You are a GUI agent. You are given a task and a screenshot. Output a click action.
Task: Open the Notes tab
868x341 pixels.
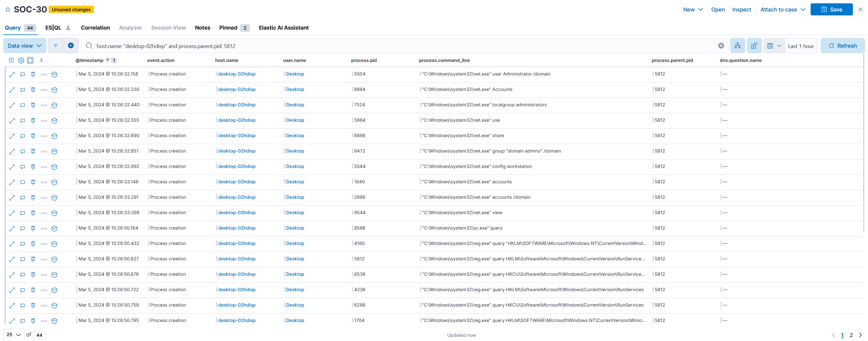pos(202,27)
